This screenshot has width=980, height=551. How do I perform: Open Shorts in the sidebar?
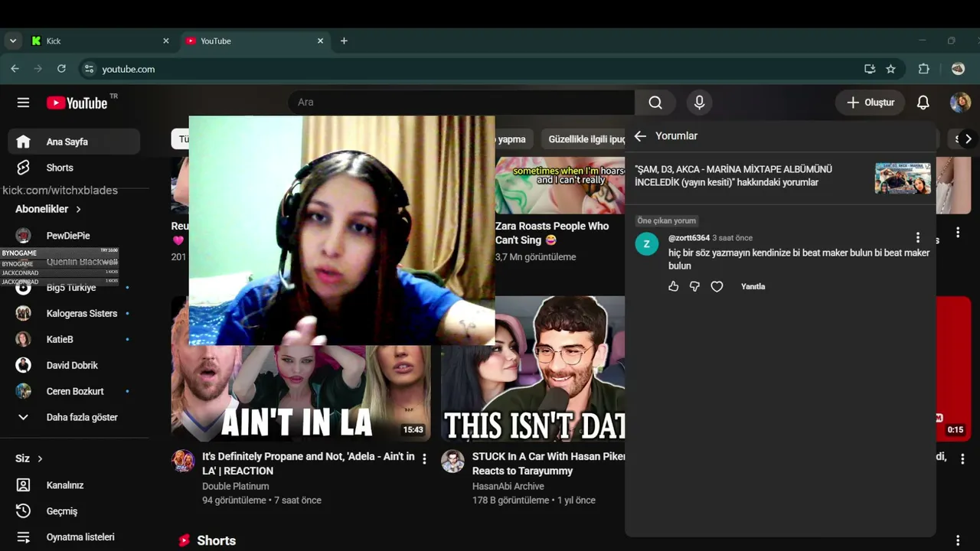click(74, 168)
